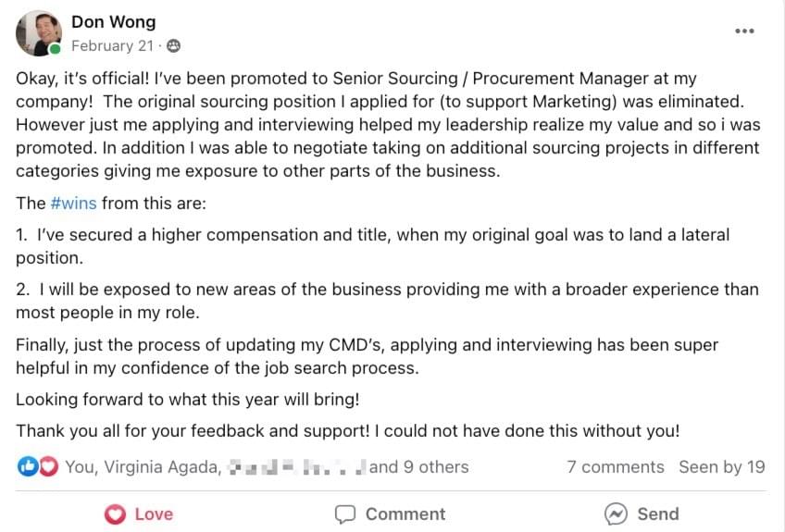Click Don Wong's profile picture
Screen dimensions: 785x532
[x=38, y=33]
